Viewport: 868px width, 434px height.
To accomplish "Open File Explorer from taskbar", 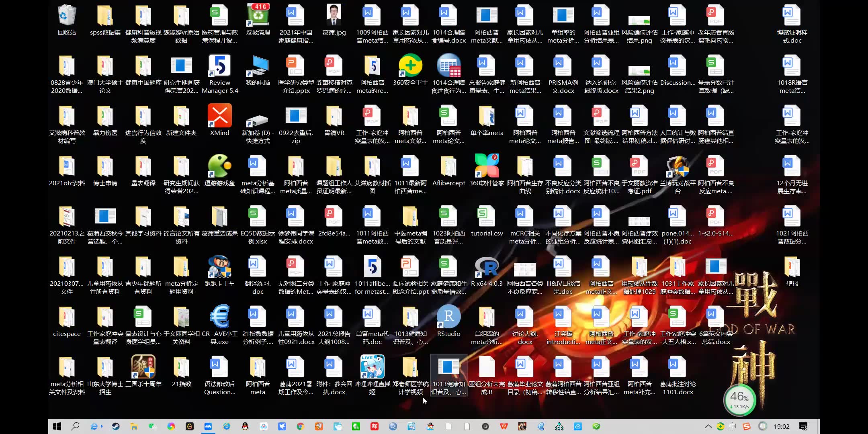I will [134, 426].
